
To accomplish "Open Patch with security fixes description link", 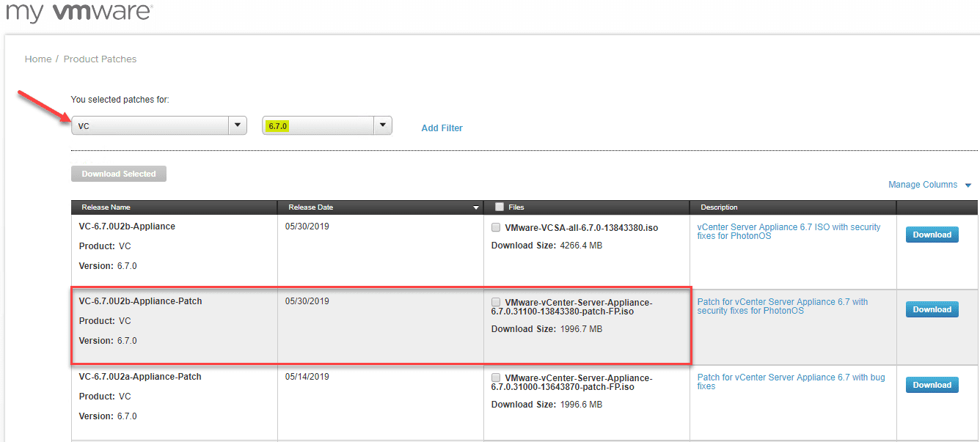I will pyautogui.click(x=783, y=306).
